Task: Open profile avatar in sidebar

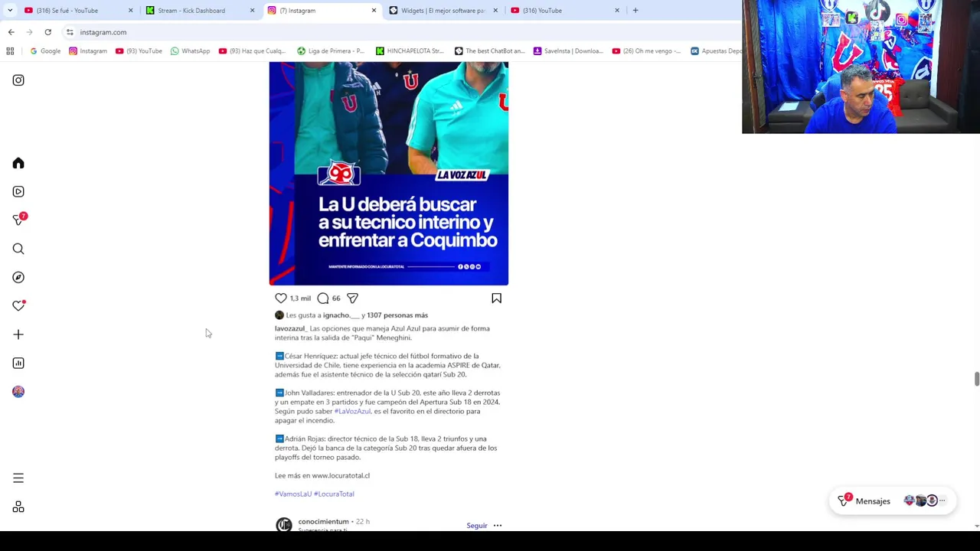Action: 18,392
